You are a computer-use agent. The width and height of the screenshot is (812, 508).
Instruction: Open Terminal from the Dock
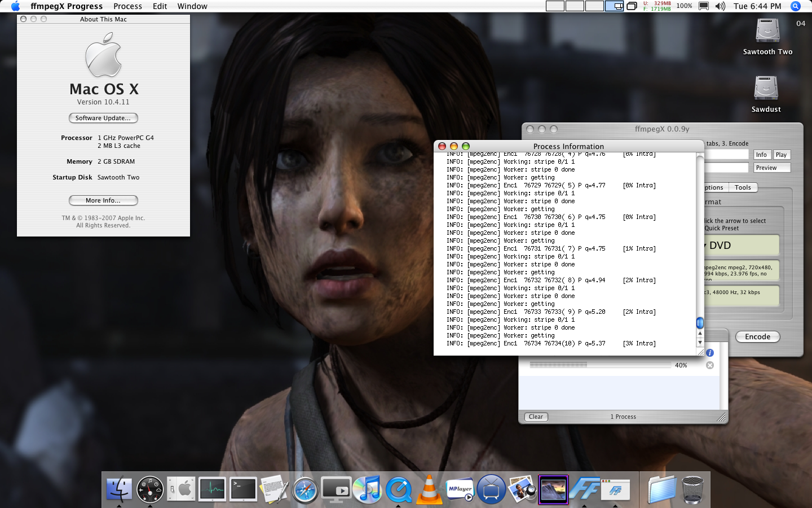click(x=244, y=489)
